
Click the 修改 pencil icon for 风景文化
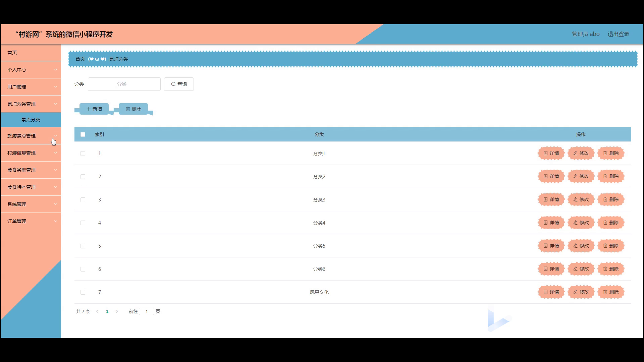coord(575,292)
